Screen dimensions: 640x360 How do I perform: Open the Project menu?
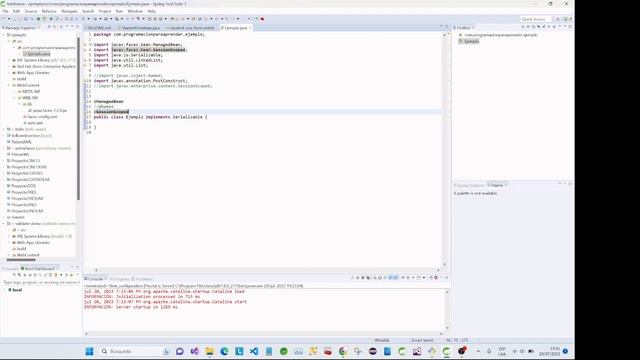tap(105, 11)
